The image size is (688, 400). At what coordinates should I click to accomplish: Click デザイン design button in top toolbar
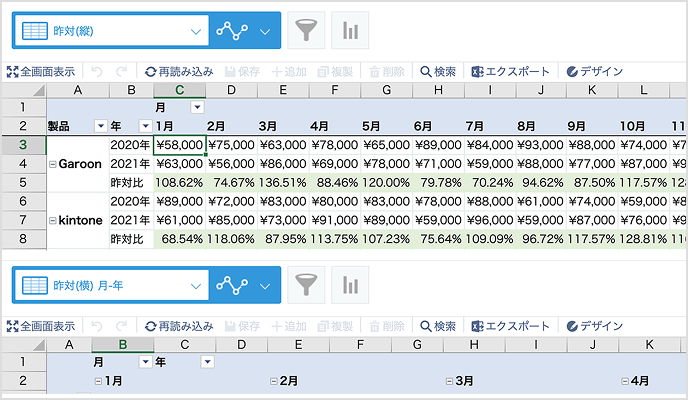(594, 72)
